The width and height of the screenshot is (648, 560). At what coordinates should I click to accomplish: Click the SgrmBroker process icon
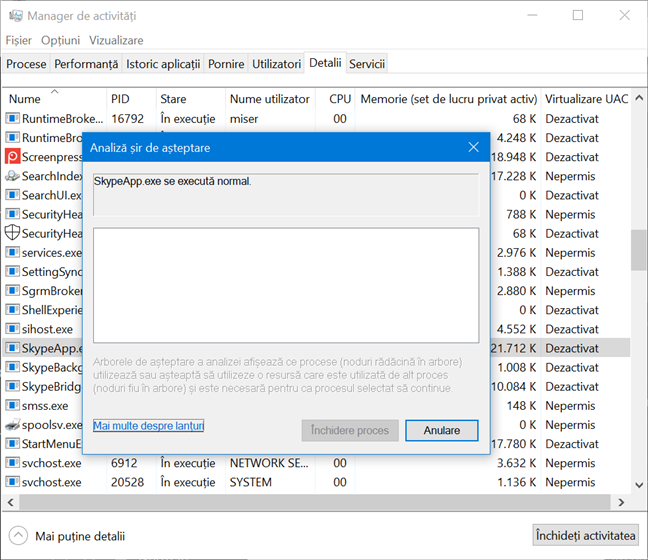point(12,291)
